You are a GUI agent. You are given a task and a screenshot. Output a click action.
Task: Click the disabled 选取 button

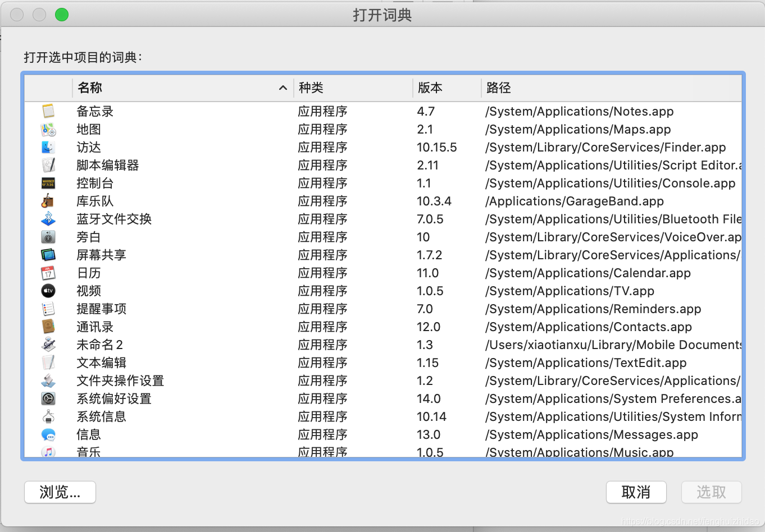click(x=712, y=492)
